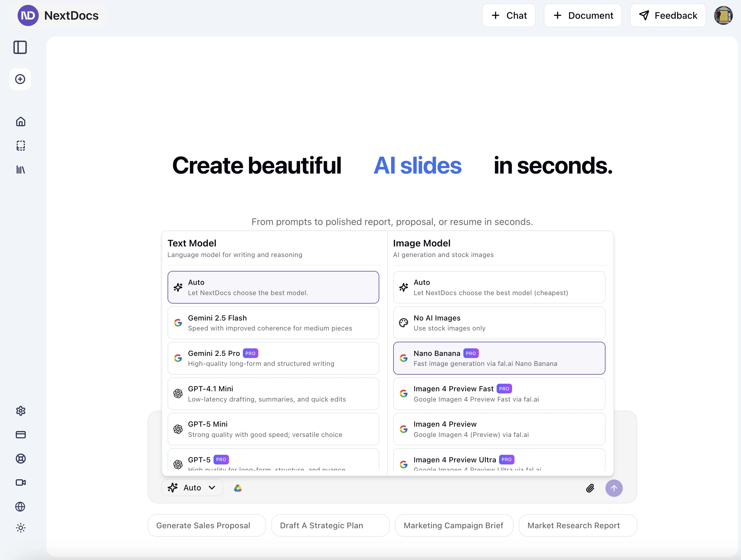Select Imagen 4 Preview image model

pyautogui.click(x=499, y=429)
